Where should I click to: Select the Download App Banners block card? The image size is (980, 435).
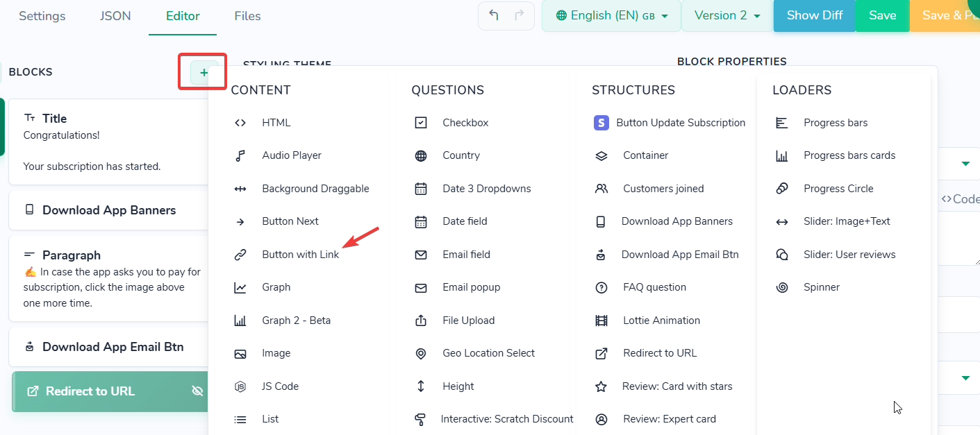point(109,210)
